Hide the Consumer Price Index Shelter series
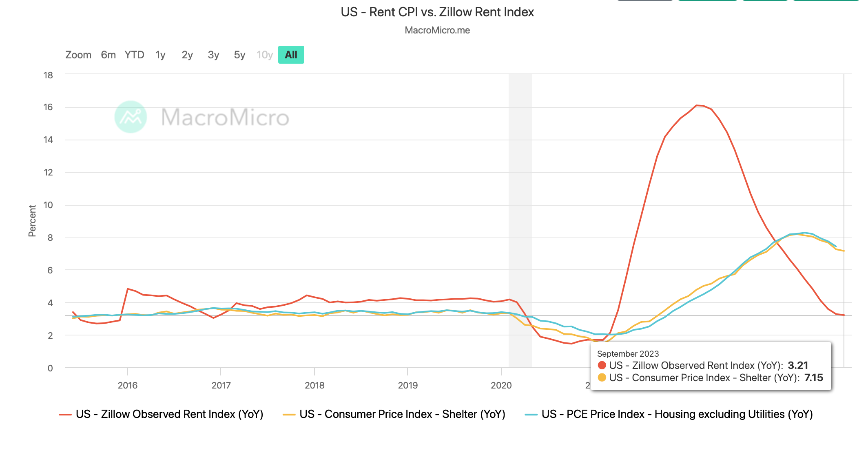Image resolution: width=868 pixels, height=453 pixels. pos(402,414)
